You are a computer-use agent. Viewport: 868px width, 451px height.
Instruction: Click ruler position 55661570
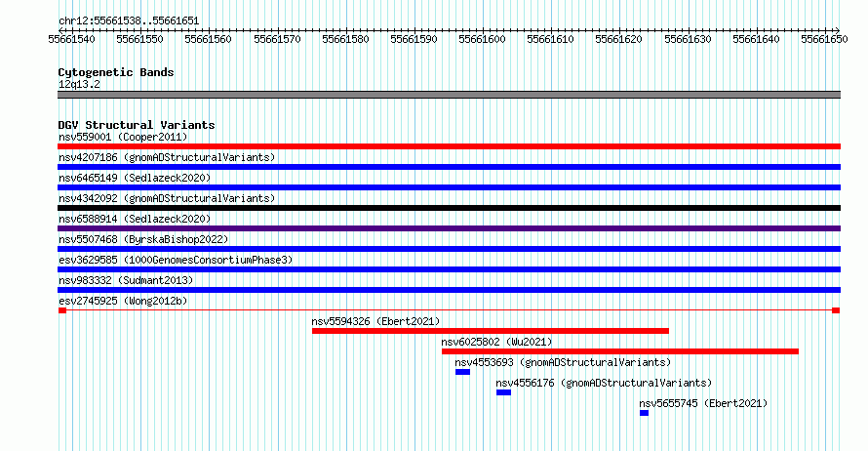pos(277,39)
